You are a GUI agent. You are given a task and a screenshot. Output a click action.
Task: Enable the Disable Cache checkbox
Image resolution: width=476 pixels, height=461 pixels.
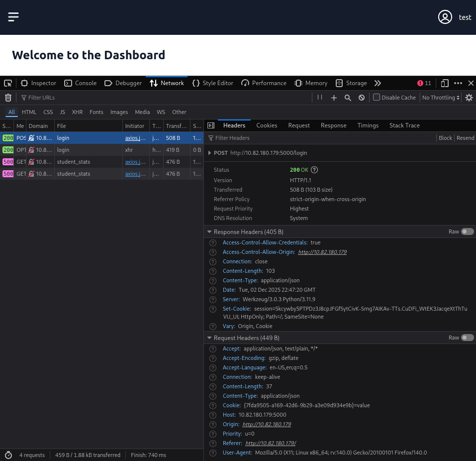(377, 97)
